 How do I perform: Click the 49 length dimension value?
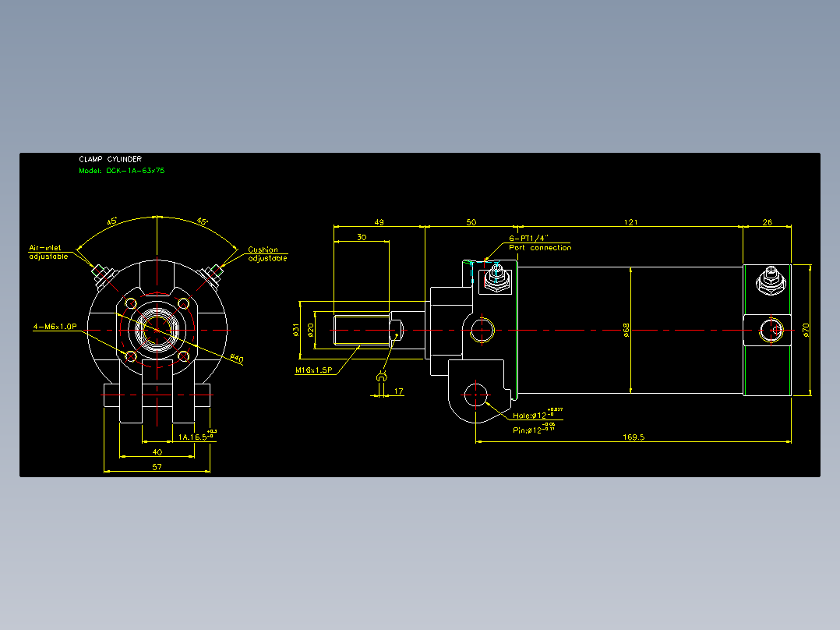tap(379, 222)
